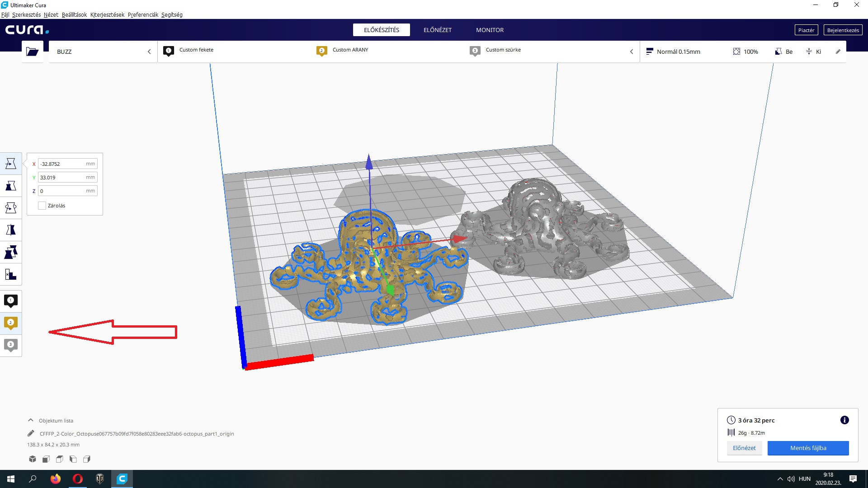The image size is (868, 488).
Task: Open the Piactér marketplace button
Action: (806, 30)
